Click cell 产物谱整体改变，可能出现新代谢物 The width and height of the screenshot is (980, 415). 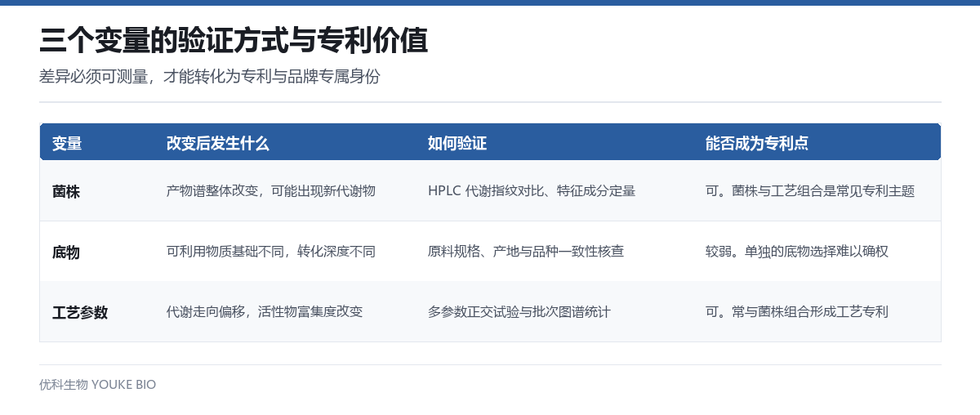pos(271,191)
